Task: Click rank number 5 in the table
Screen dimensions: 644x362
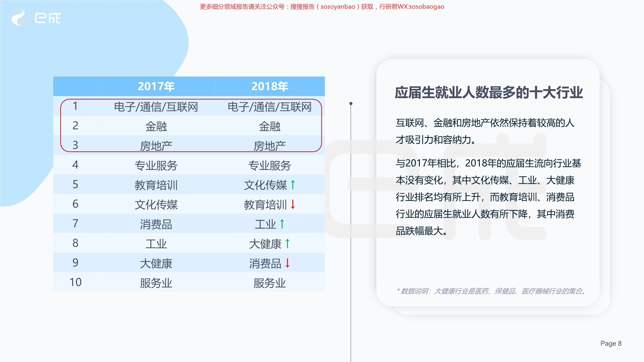Action: coord(75,185)
